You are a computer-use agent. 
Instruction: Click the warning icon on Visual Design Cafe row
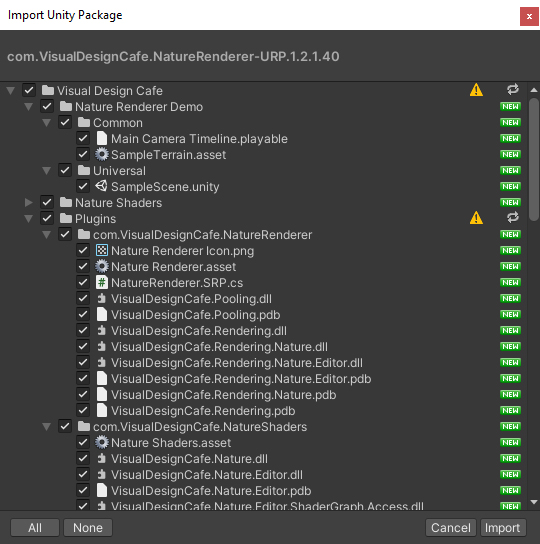pos(476,90)
